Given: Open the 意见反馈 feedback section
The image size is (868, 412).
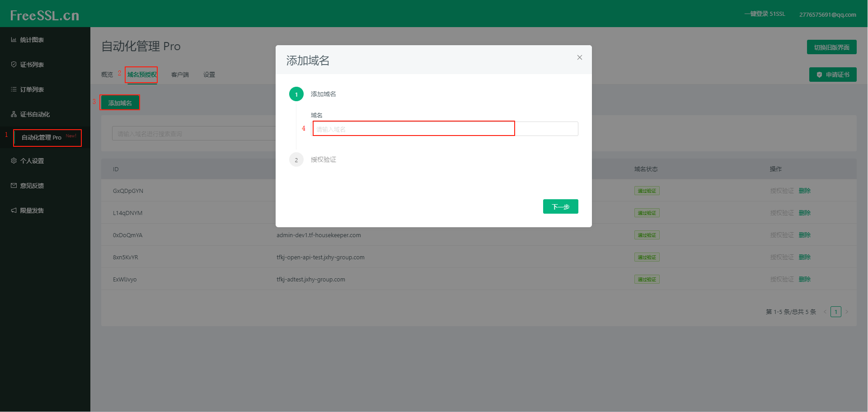Looking at the screenshot, I should tap(32, 185).
